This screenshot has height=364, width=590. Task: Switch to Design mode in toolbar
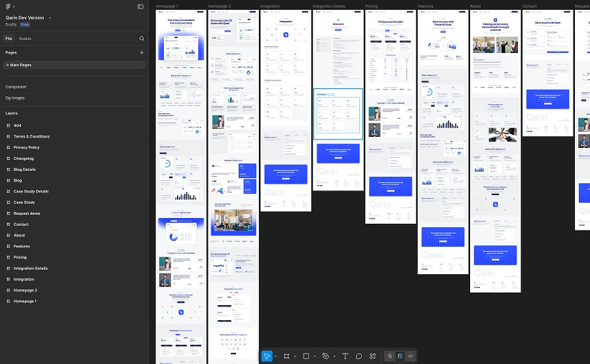400,356
